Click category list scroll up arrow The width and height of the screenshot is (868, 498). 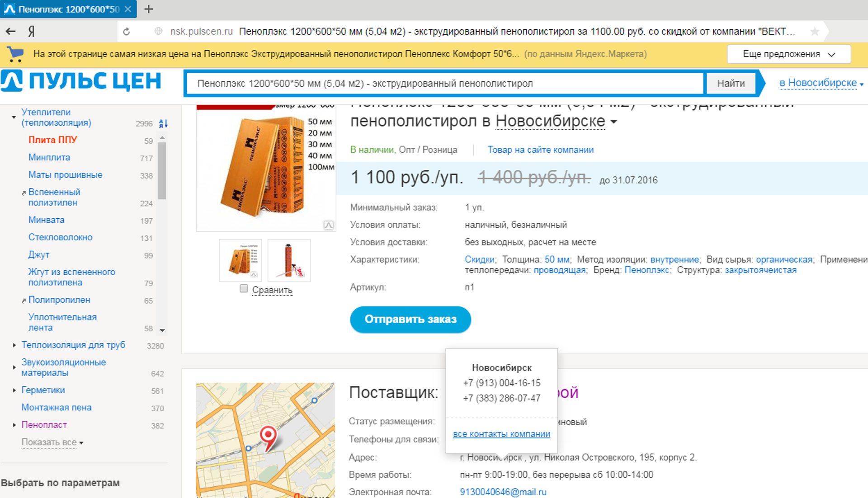point(162,137)
